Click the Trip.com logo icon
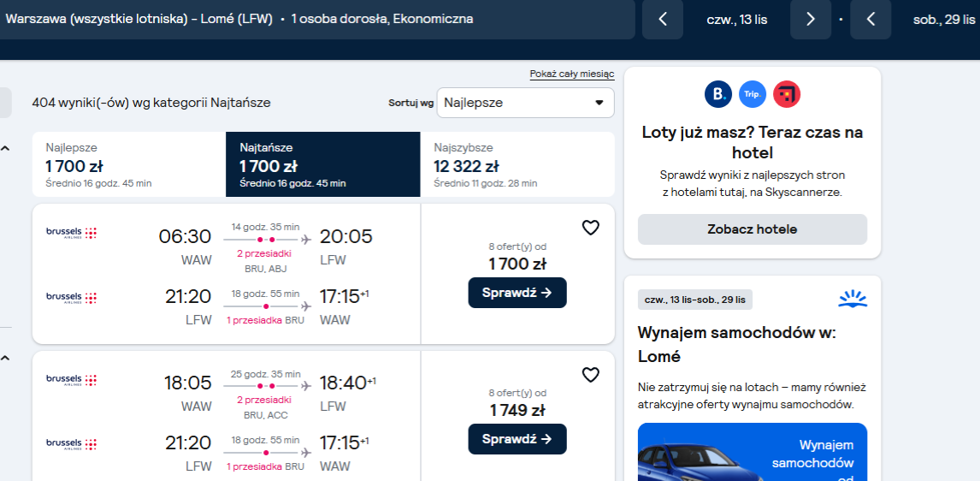Image resolution: width=980 pixels, height=481 pixels. (x=752, y=94)
